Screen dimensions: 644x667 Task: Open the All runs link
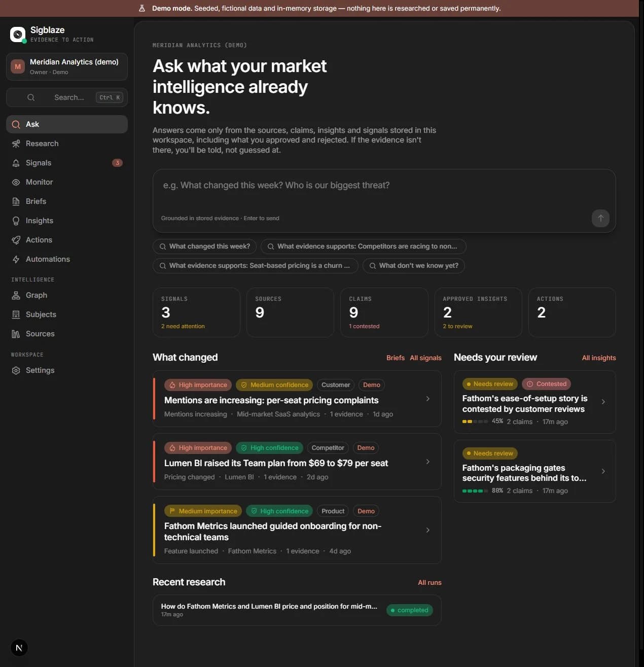click(430, 582)
